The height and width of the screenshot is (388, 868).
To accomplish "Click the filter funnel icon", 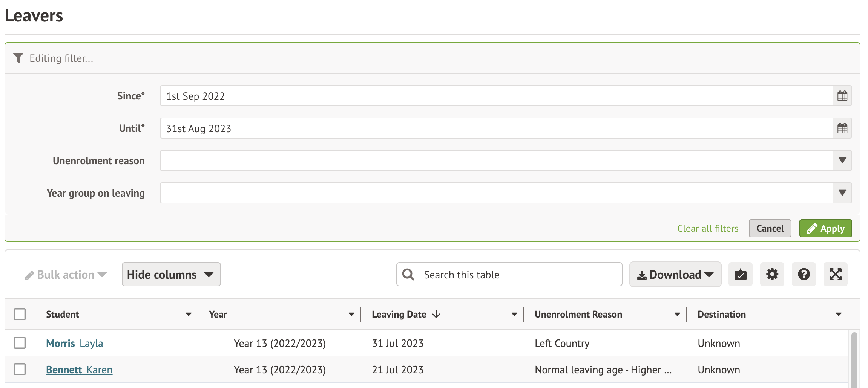I will [x=18, y=58].
